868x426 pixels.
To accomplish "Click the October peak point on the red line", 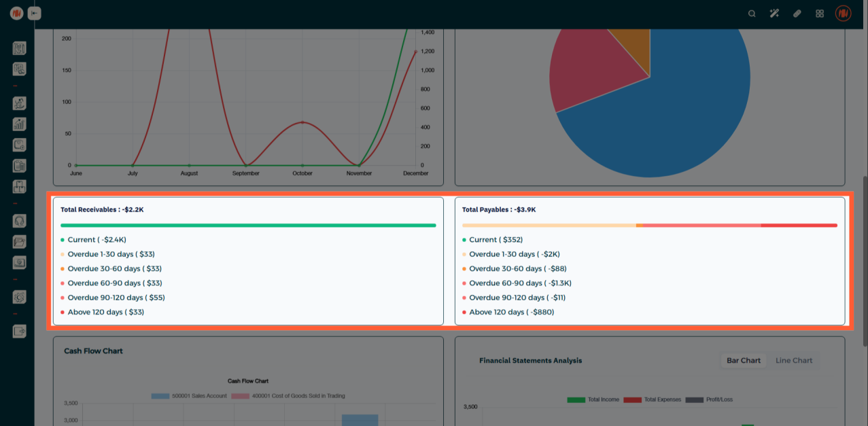I will (x=302, y=122).
